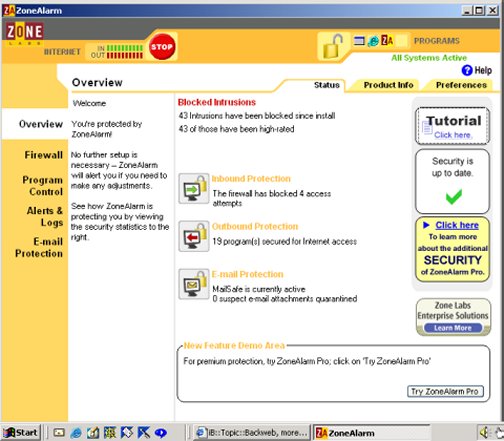The image size is (504, 441).
Task: Click the ZA program icon in the header
Action: point(387,41)
